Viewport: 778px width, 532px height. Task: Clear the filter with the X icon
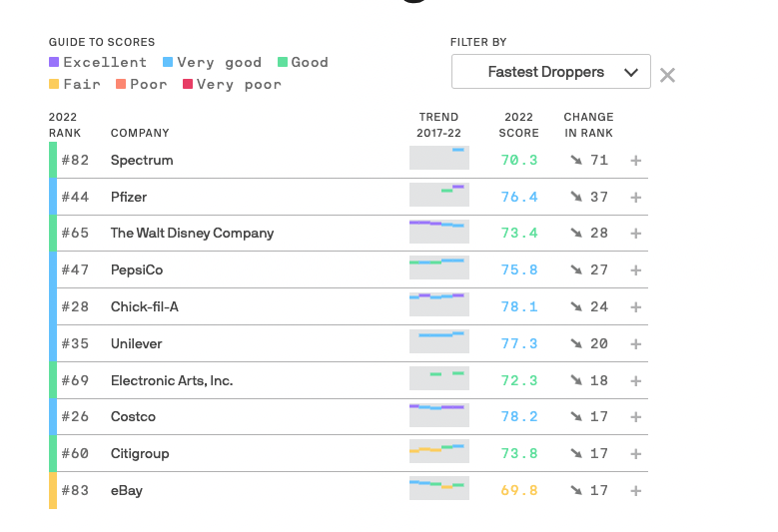click(667, 75)
